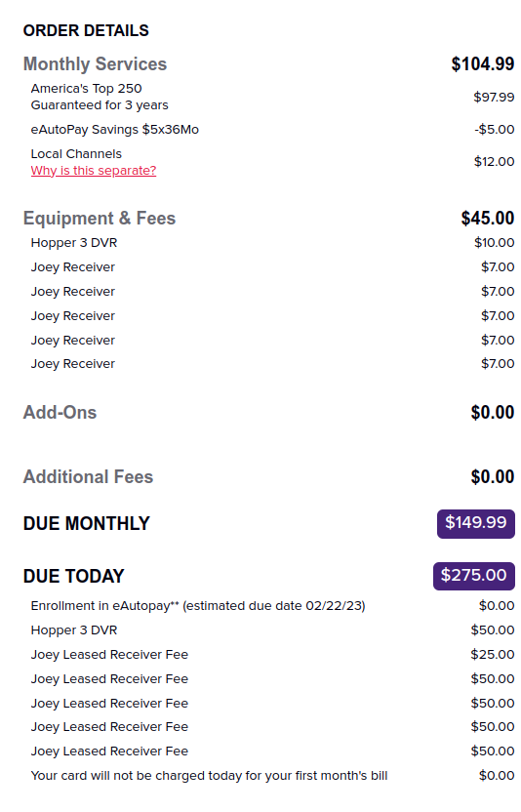The width and height of the screenshot is (521, 812).
Task: Click the $149.99 Due Monthly badge
Action: 475,523
